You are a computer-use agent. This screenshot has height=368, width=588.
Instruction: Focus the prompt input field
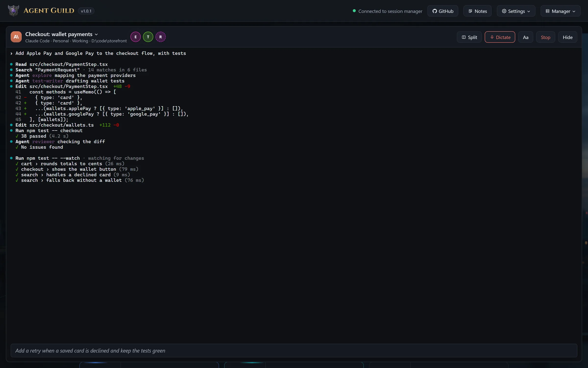pyautogui.click(x=294, y=351)
